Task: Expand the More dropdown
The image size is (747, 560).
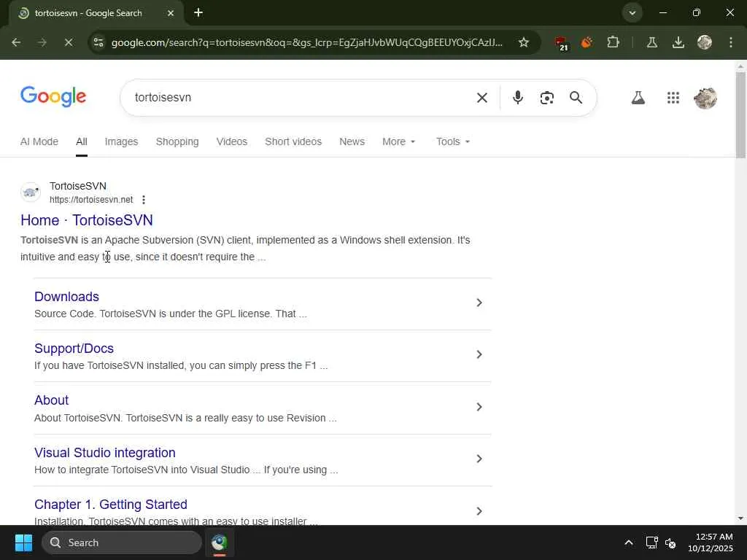Action: click(399, 142)
